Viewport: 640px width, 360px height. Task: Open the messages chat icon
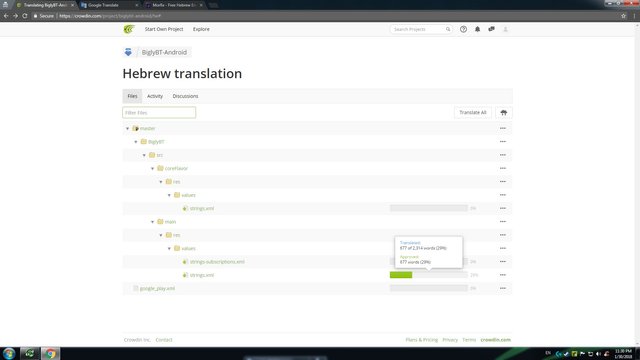pos(491,29)
